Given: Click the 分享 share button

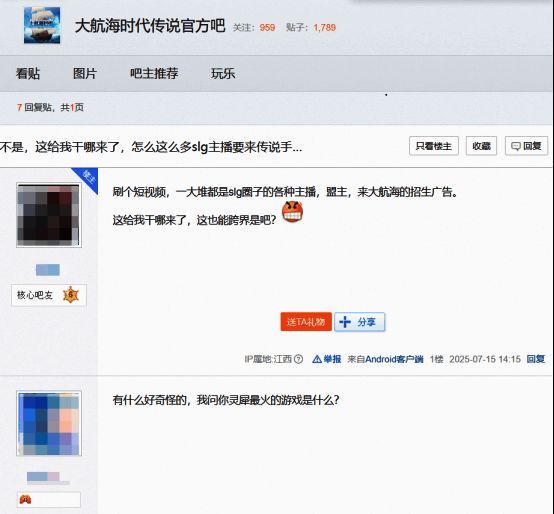Looking at the screenshot, I should (x=360, y=322).
